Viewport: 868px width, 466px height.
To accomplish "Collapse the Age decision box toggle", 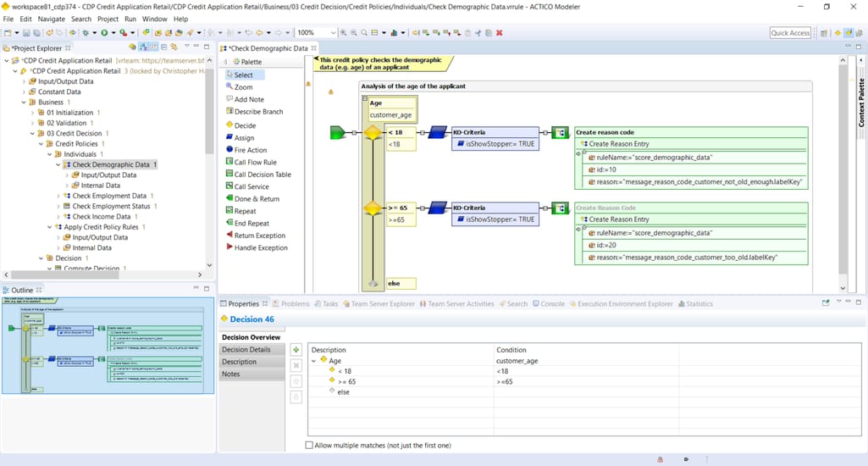I will click(x=365, y=98).
